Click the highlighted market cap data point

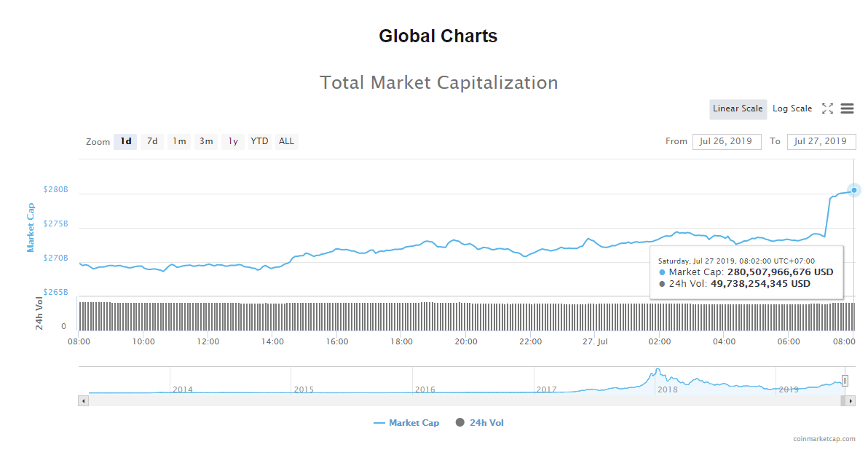coord(854,190)
